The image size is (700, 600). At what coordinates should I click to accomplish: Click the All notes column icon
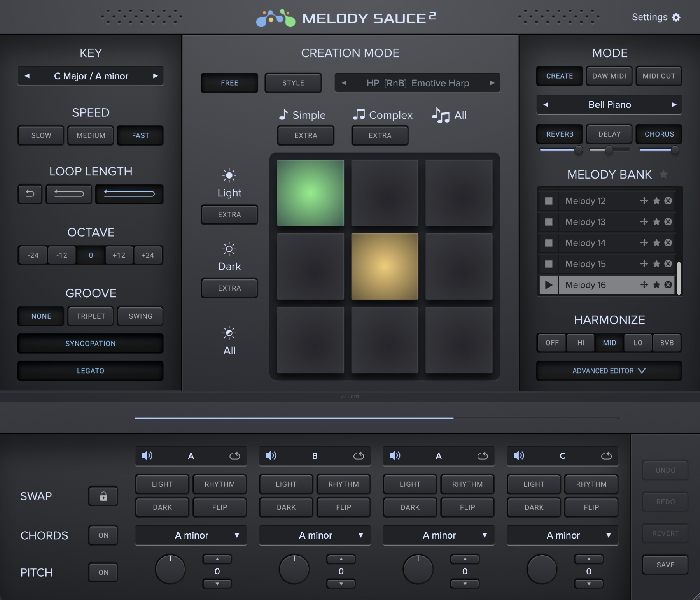click(x=441, y=115)
